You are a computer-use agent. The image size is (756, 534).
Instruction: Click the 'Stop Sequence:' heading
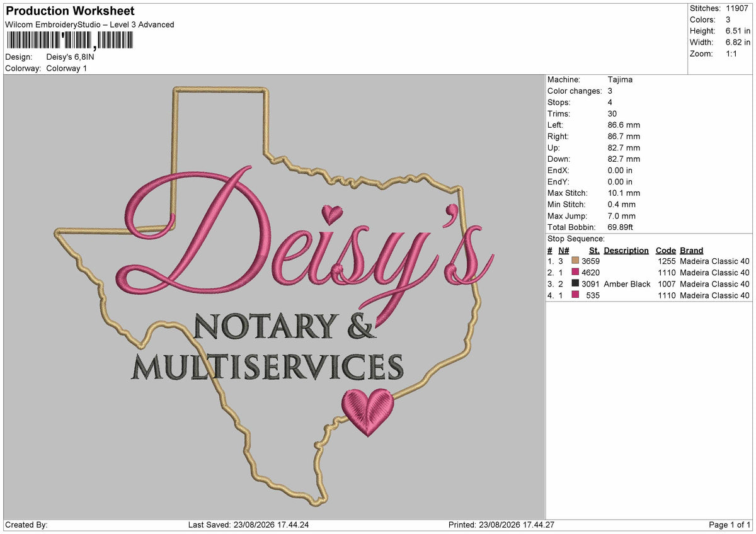coord(576,239)
